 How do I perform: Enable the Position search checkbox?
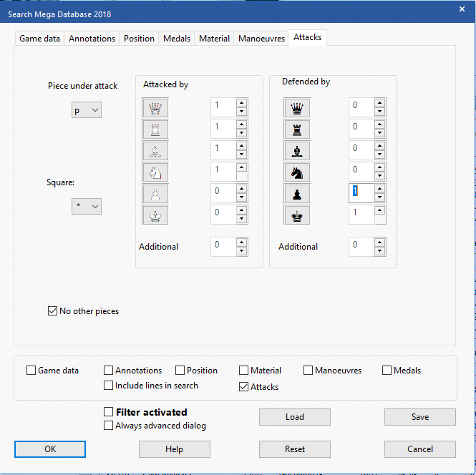[x=180, y=371]
